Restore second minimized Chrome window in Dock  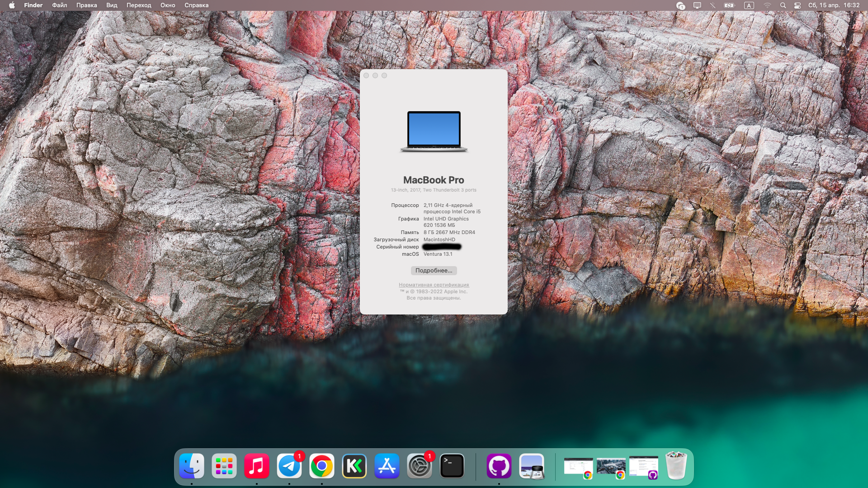tap(611, 467)
